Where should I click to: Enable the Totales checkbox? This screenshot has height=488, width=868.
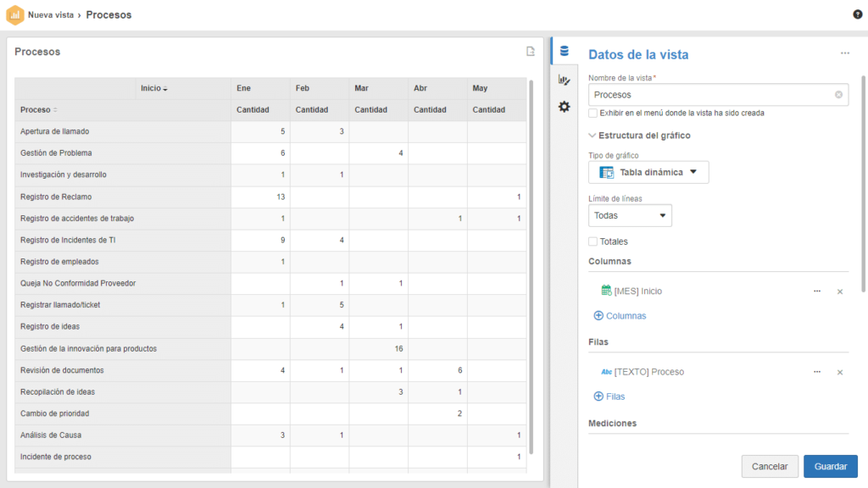point(593,241)
